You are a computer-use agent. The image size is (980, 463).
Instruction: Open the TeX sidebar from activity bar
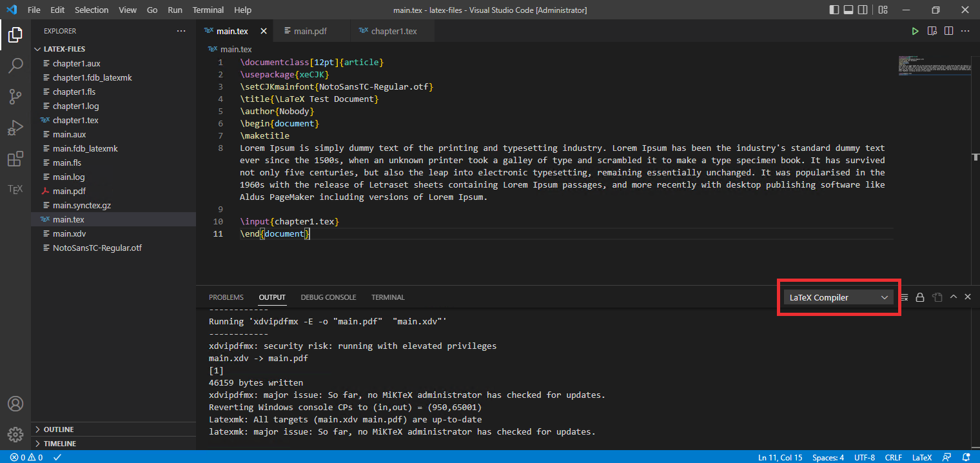pos(15,190)
